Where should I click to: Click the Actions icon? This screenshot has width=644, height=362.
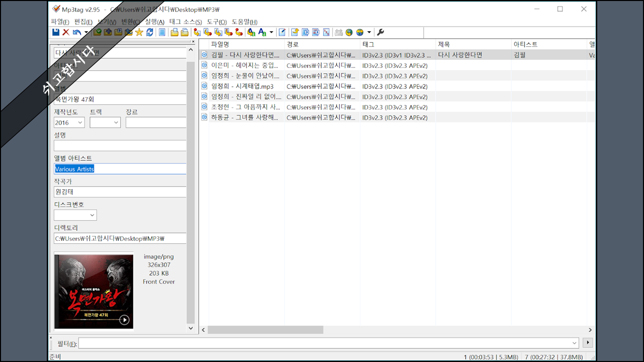[252, 32]
